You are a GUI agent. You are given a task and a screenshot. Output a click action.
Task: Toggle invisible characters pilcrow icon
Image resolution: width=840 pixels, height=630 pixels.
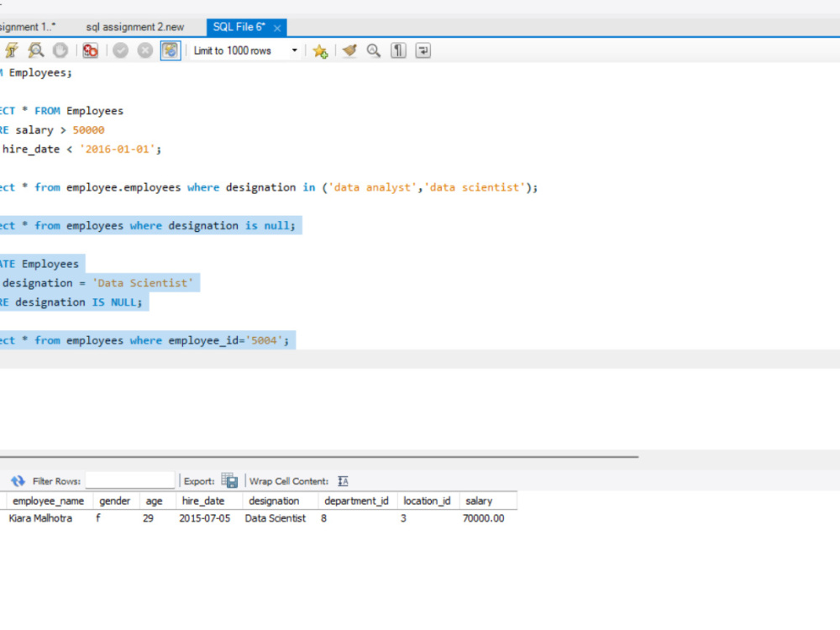[x=398, y=50]
